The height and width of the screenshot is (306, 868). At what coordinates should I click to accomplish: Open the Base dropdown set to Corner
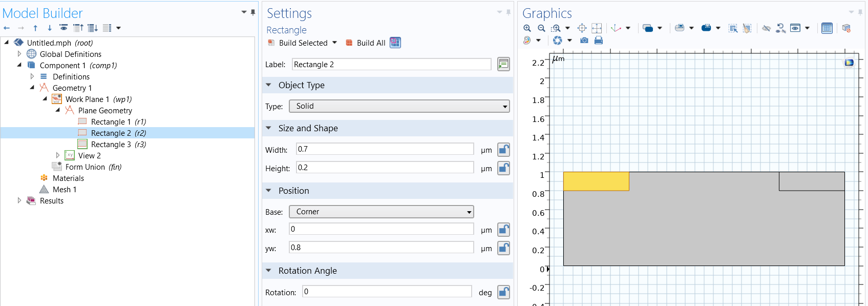[x=381, y=212]
